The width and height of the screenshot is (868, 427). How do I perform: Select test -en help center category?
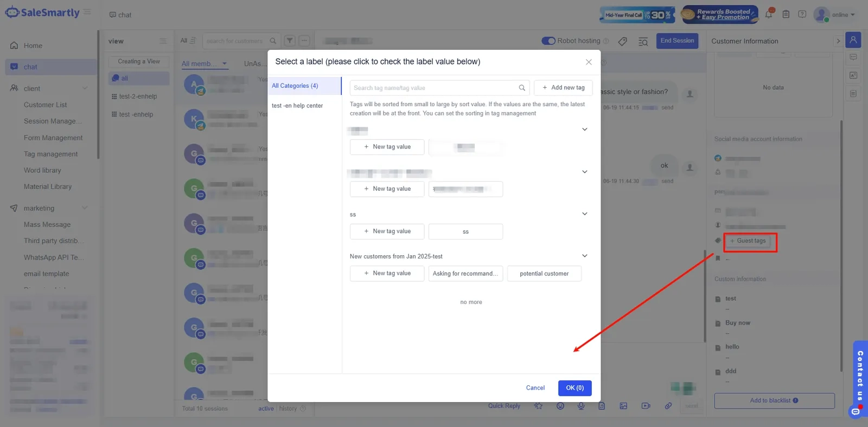[x=297, y=106]
